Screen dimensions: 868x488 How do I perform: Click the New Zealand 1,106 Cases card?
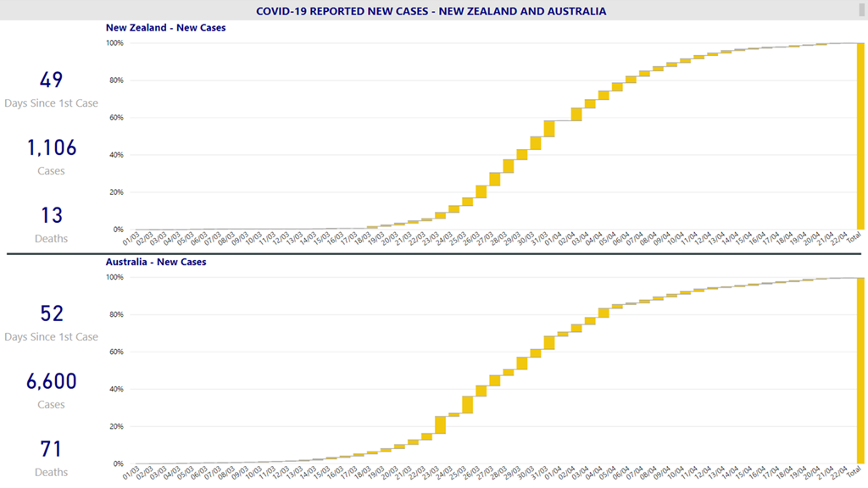click(52, 157)
